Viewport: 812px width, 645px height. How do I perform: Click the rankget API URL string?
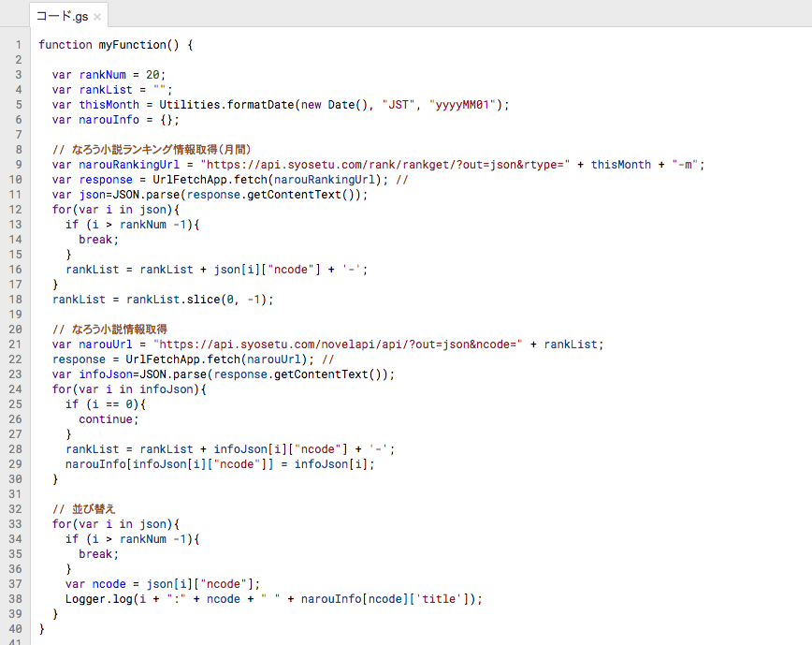(384, 165)
